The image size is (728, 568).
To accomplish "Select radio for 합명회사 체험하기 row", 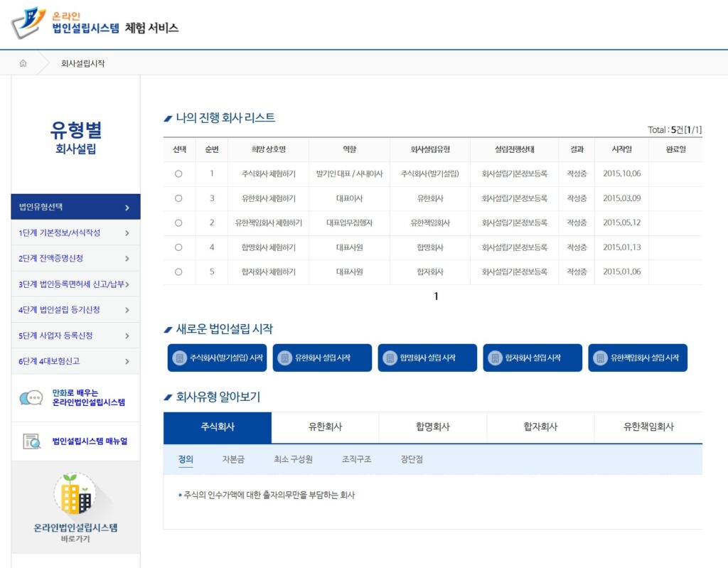I will coord(178,247).
